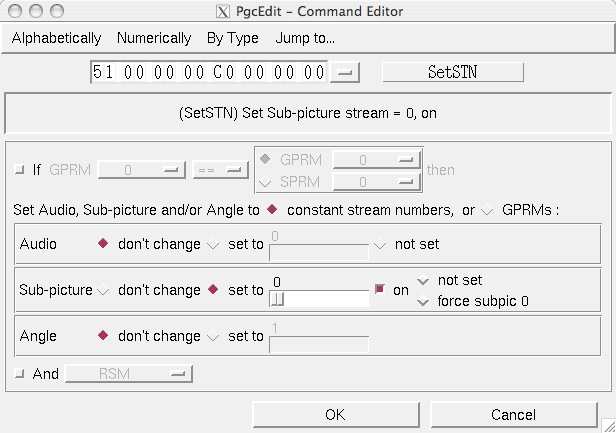Switch to GPRMs stream source option
Image resolution: width=616 pixels, height=433 pixels.
[x=487, y=210]
